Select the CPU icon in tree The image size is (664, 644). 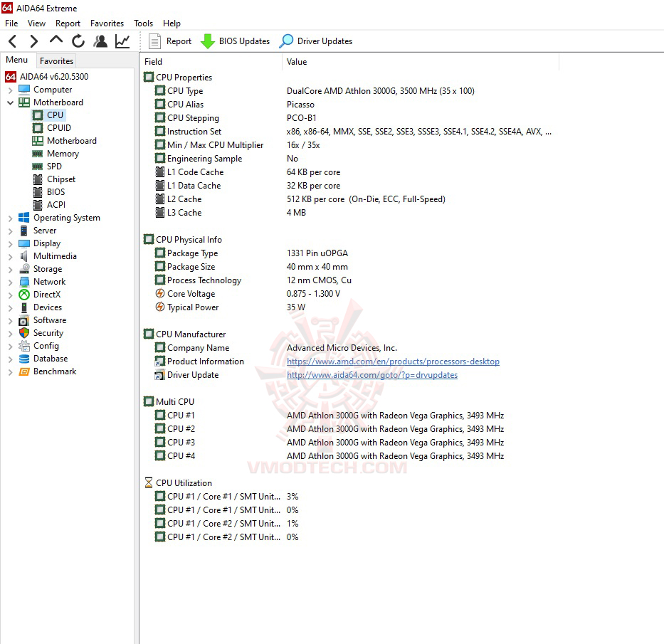(x=38, y=115)
